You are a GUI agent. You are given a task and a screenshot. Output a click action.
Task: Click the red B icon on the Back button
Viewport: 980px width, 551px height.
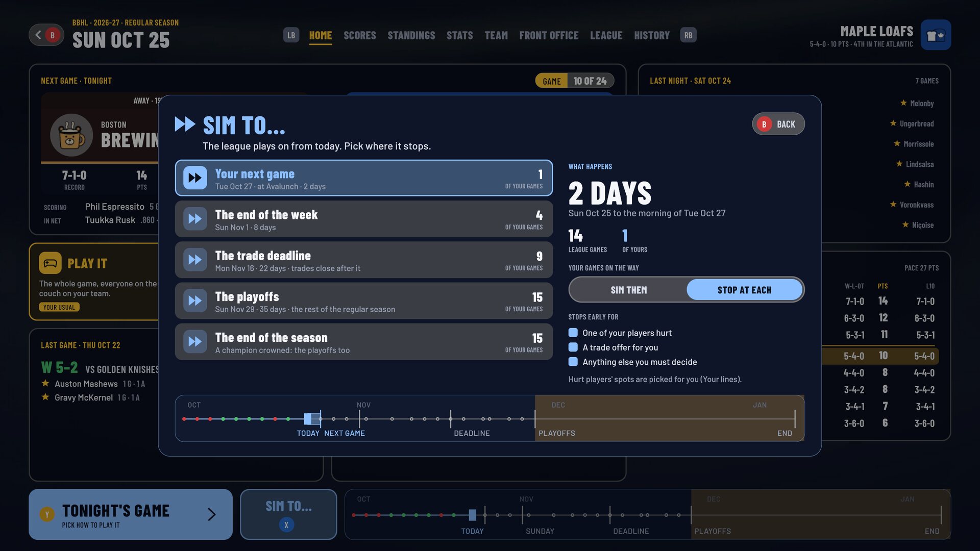pos(764,124)
